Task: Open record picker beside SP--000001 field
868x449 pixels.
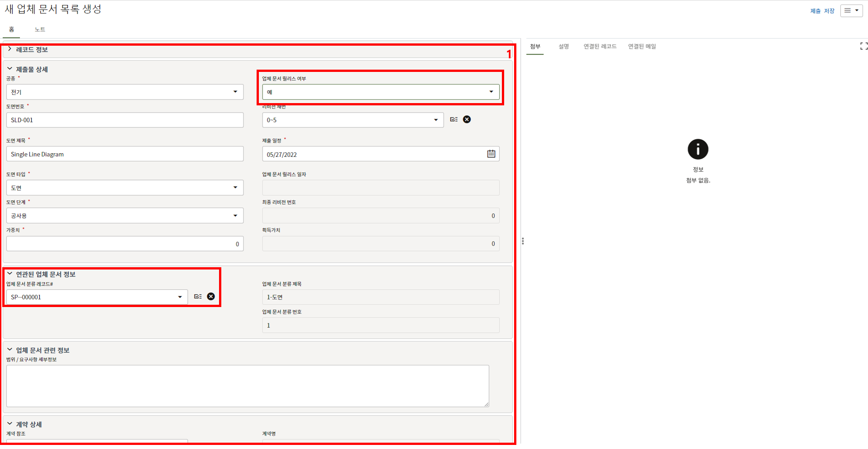Action: click(198, 297)
